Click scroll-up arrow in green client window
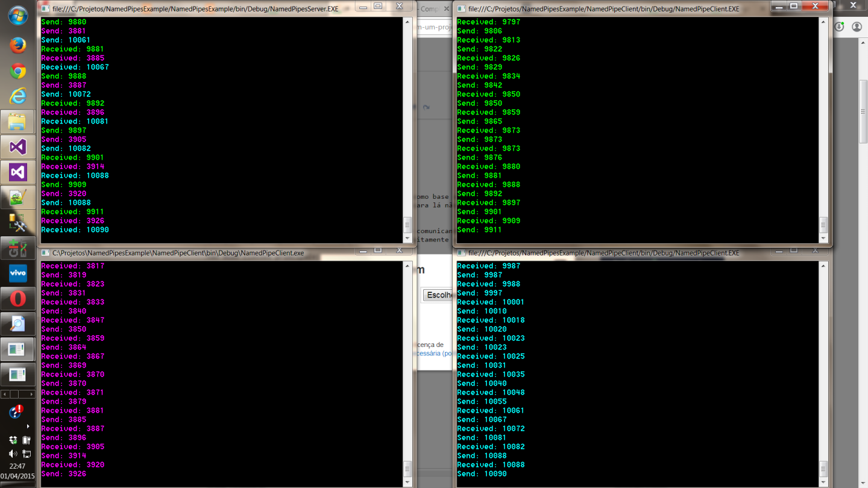868x488 pixels. (x=823, y=22)
